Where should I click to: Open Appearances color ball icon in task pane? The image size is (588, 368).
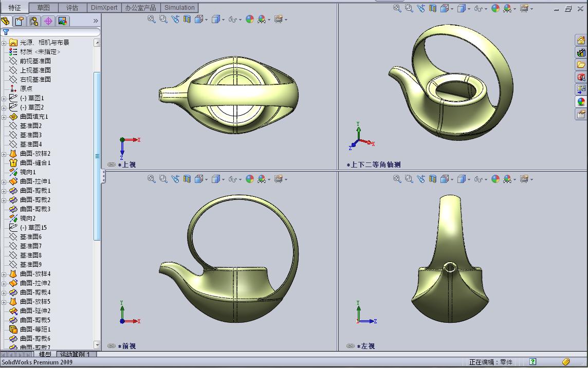(x=581, y=102)
